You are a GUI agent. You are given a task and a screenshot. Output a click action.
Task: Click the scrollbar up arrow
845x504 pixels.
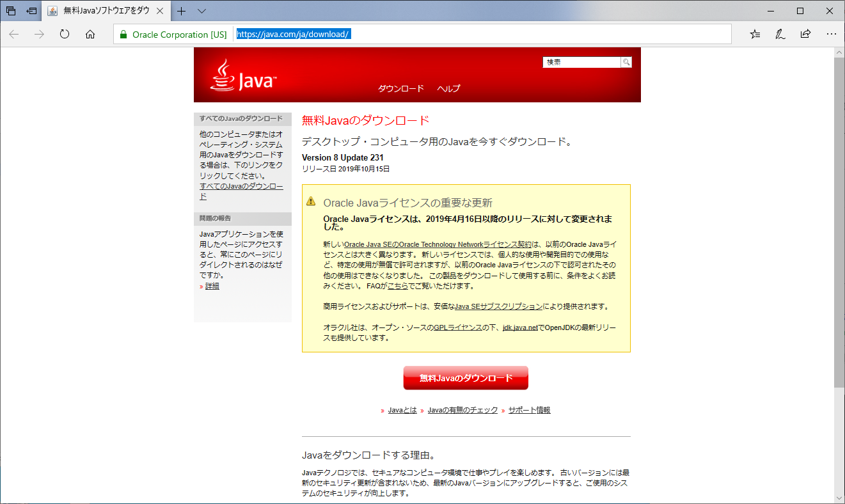[x=839, y=52]
